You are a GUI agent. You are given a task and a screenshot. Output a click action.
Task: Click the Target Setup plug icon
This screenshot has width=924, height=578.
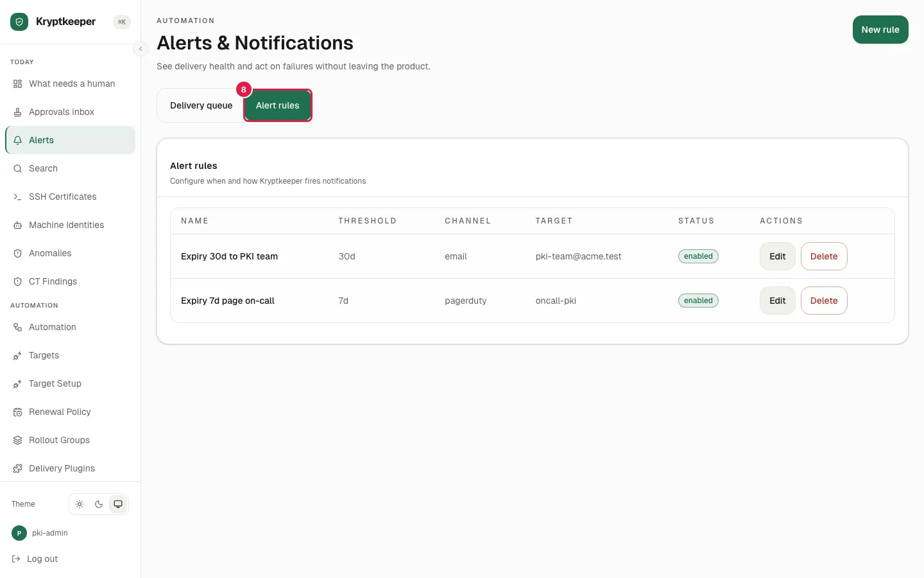pyautogui.click(x=18, y=384)
